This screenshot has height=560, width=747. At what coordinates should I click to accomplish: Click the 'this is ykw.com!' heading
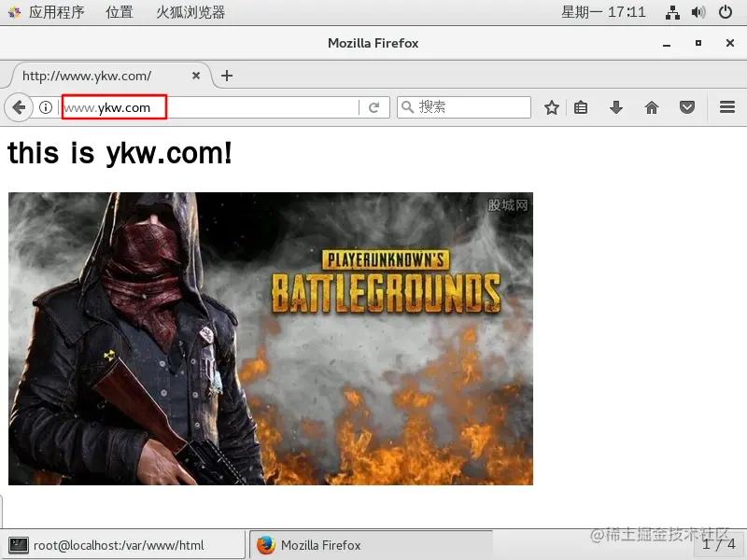click(120, 153)
